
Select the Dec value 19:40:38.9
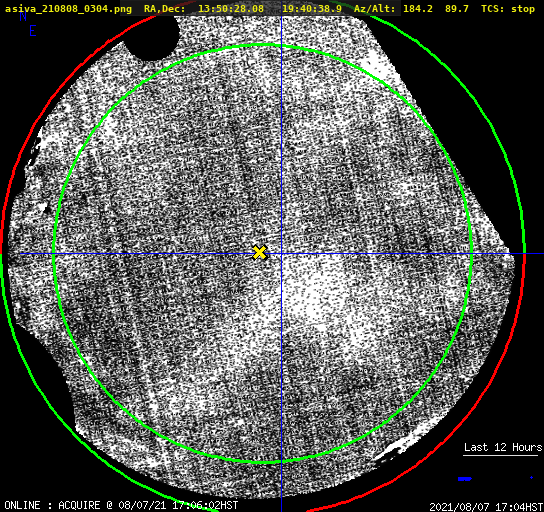tap(312, 9)
